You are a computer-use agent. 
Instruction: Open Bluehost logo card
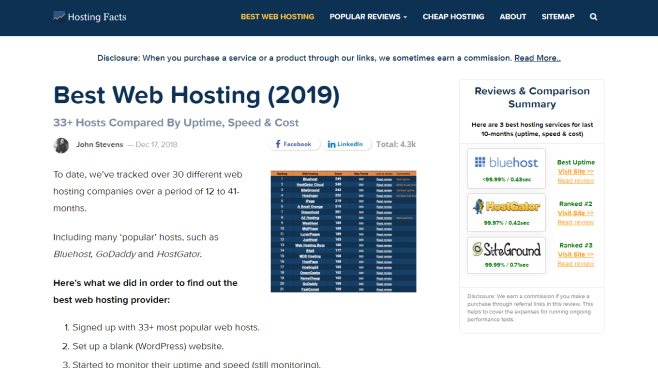(x=506, y=168)
